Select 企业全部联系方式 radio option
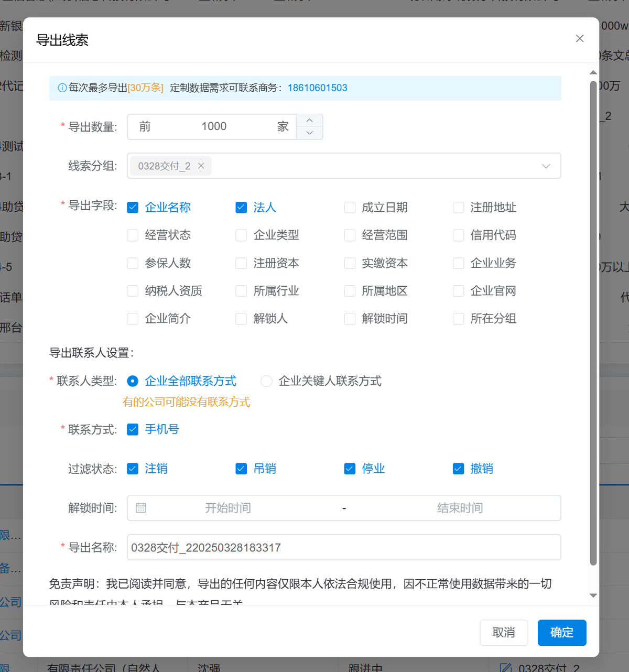 point(133,381)
